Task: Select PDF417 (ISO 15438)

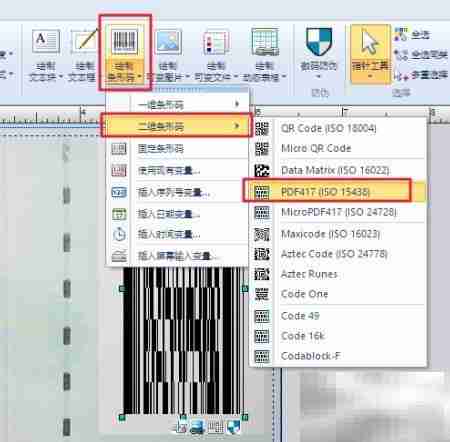Action: coord(335,191)
